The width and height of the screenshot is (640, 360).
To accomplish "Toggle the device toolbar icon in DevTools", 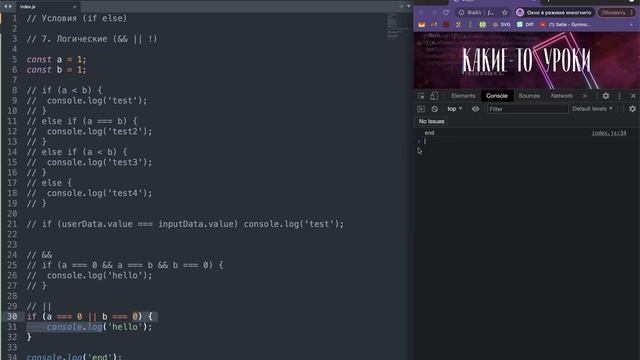I will tap(434, 96).
